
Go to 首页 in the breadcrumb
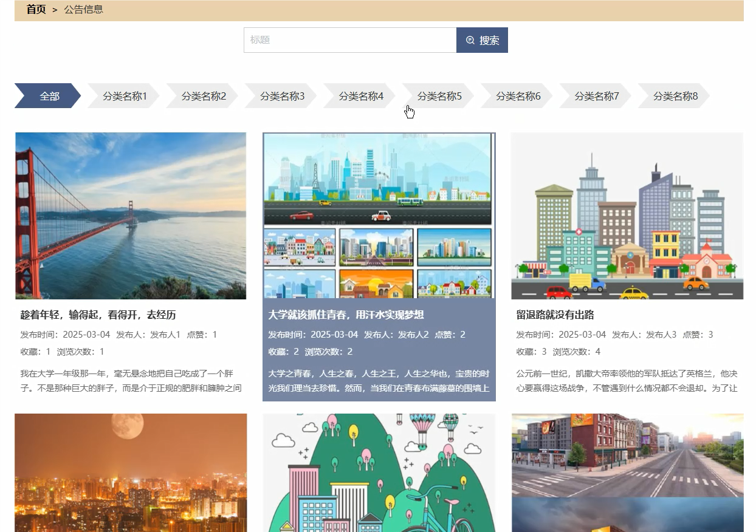36,10
